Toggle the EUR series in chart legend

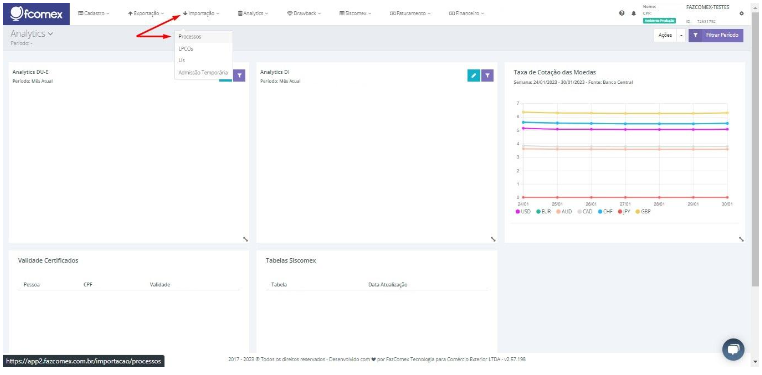click(x=543, y=212)
